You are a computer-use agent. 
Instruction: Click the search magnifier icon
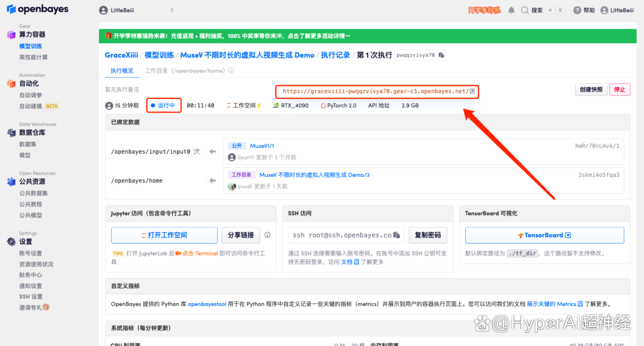[525, 10]
